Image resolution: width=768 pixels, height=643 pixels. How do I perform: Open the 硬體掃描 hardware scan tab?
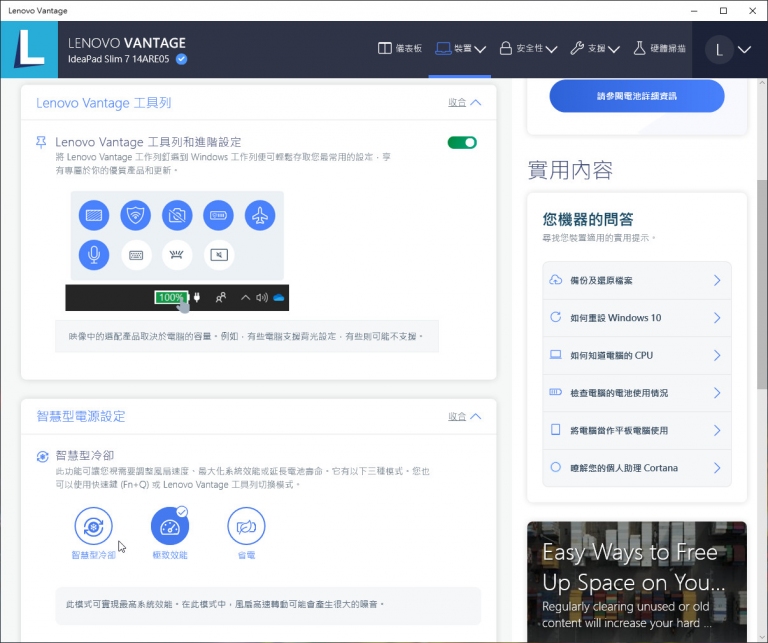(659, 48)
